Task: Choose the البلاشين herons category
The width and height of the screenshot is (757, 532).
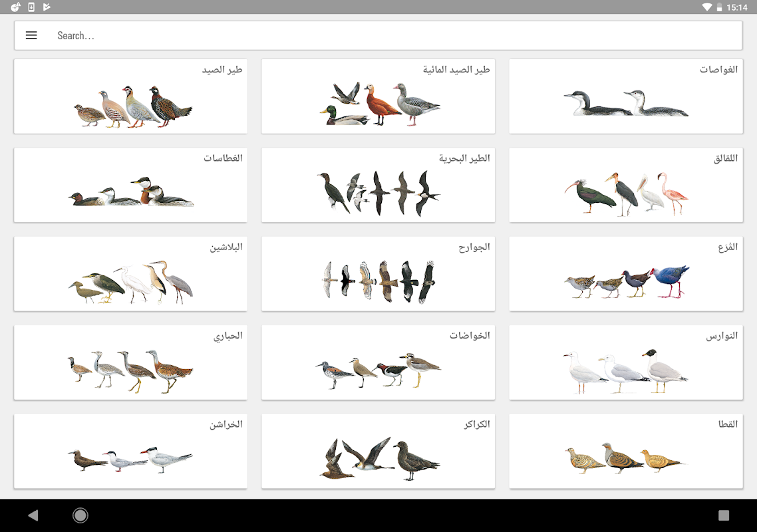Action: (130, 274)
